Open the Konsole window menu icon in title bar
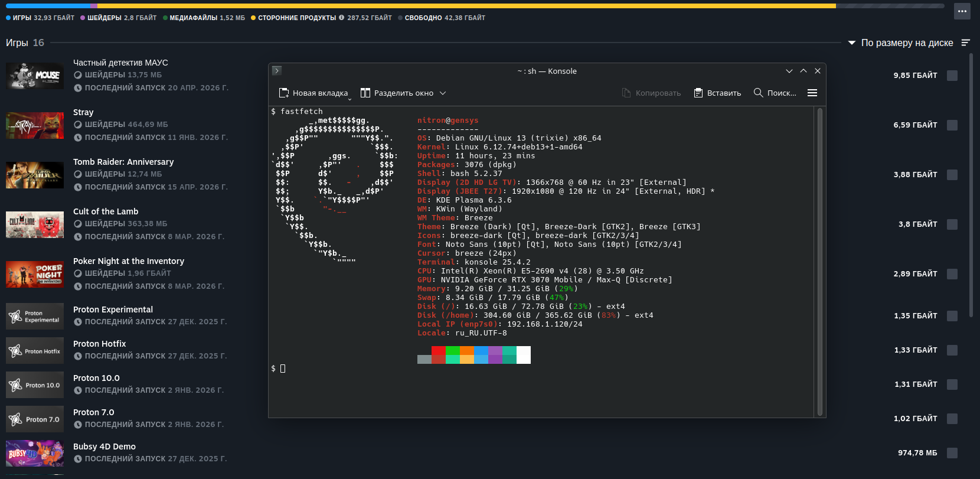 pyautogui.click(x=277, y=71)
